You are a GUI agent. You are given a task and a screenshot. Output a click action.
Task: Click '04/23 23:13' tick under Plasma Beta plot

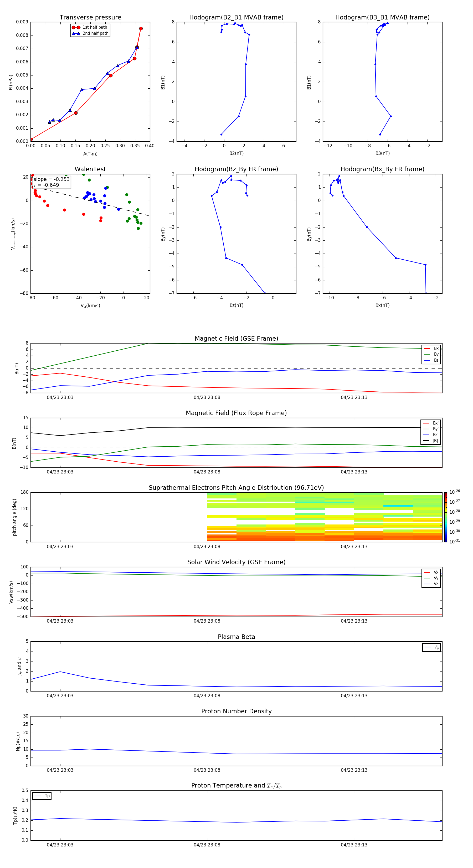click(x=354, y=696)
